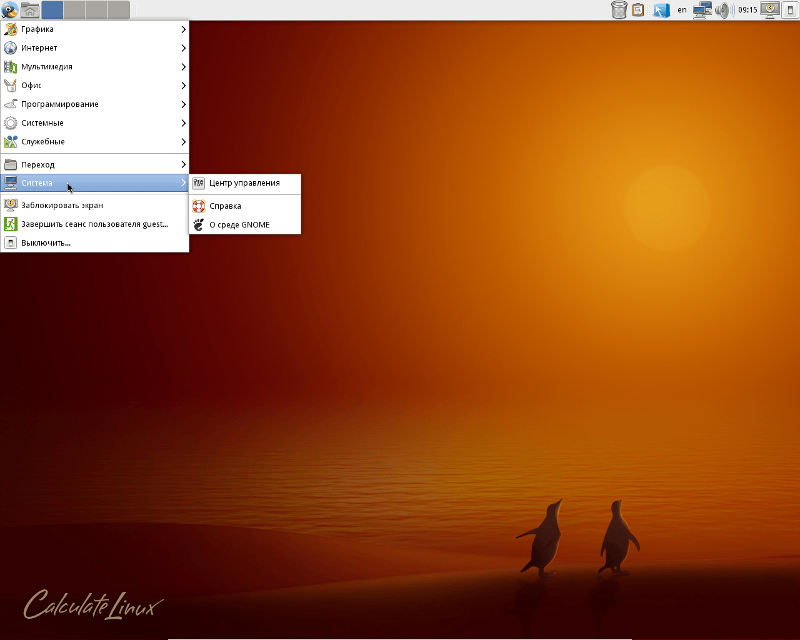Click the monitor icon right of the clock
Screen dimensions: 800x640
[771, 11]
